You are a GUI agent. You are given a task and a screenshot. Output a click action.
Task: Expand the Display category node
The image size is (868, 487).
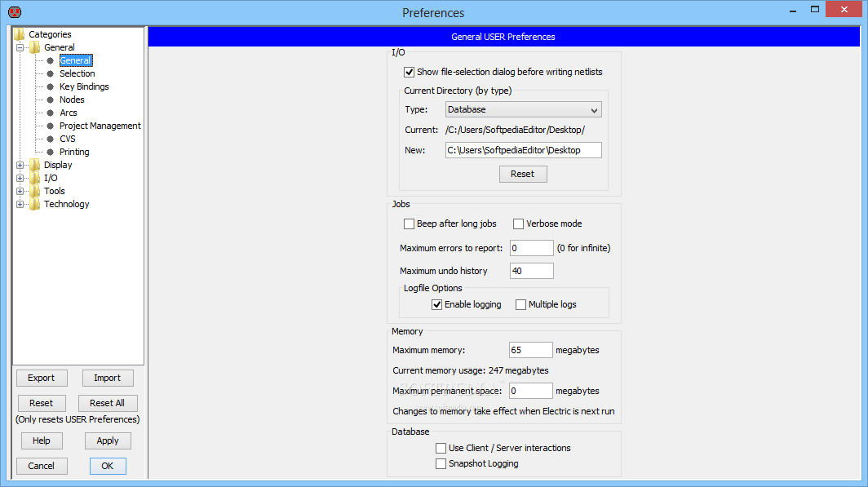[x=20, y=165]
